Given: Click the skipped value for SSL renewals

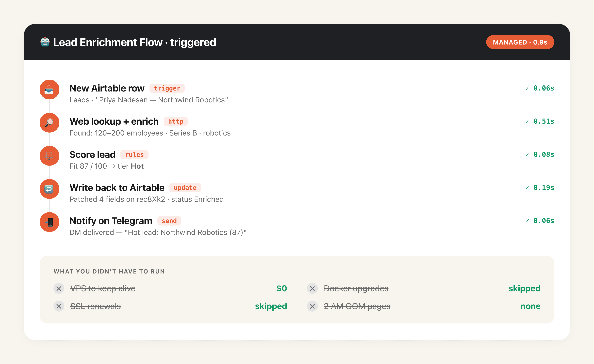Looking at the screenshot, I should [271, 306].
